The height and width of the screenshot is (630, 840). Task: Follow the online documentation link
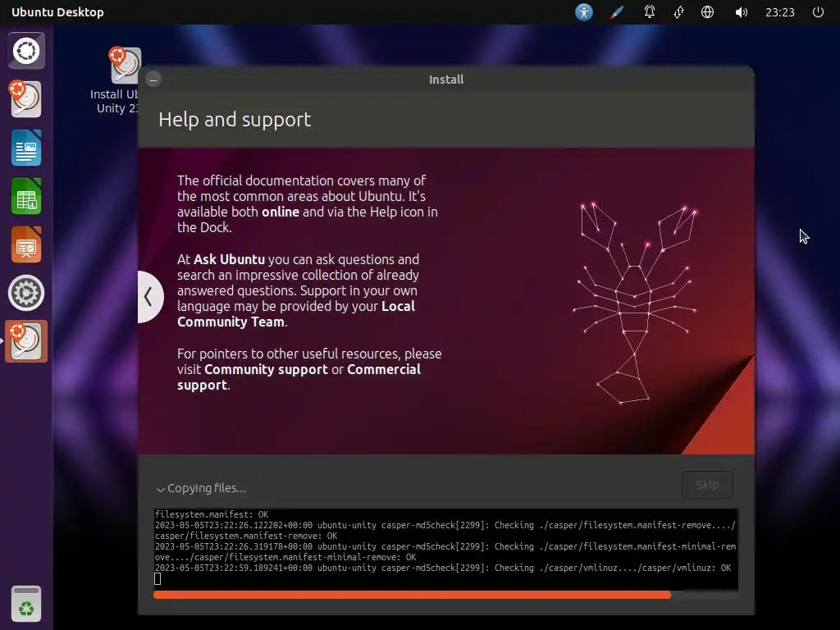(281, 212)
